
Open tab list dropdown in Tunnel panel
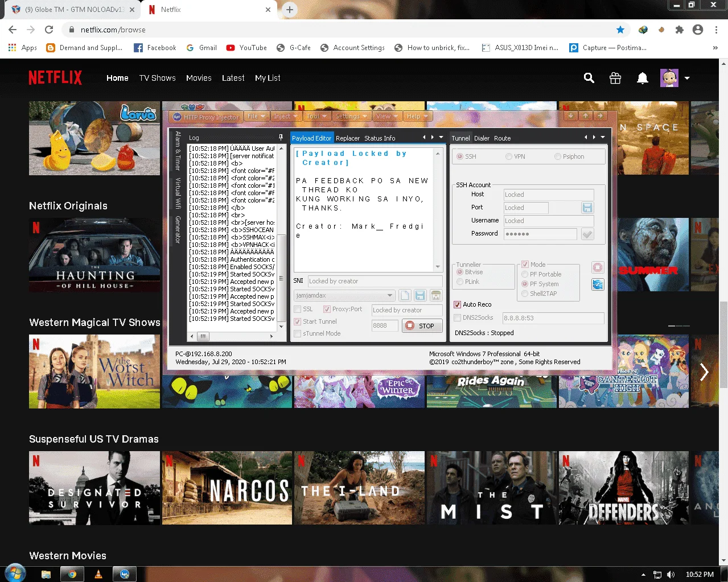click(x=603, y=137)
